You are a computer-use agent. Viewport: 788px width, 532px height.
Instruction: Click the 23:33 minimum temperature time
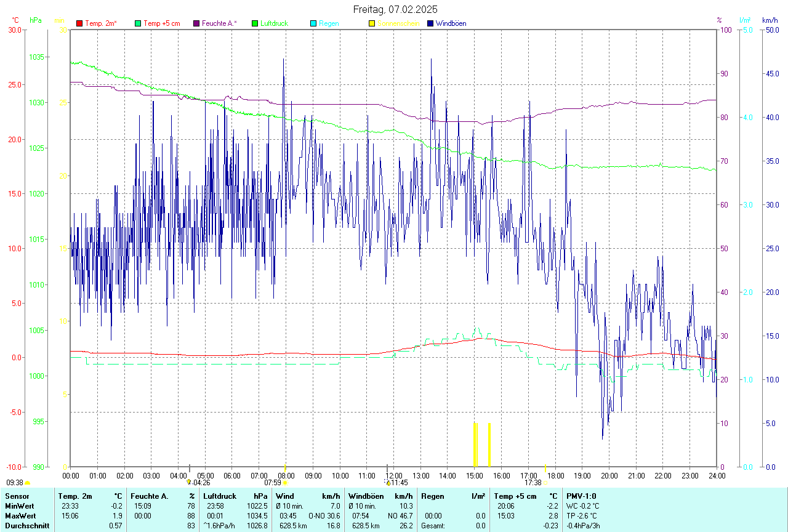70,506
